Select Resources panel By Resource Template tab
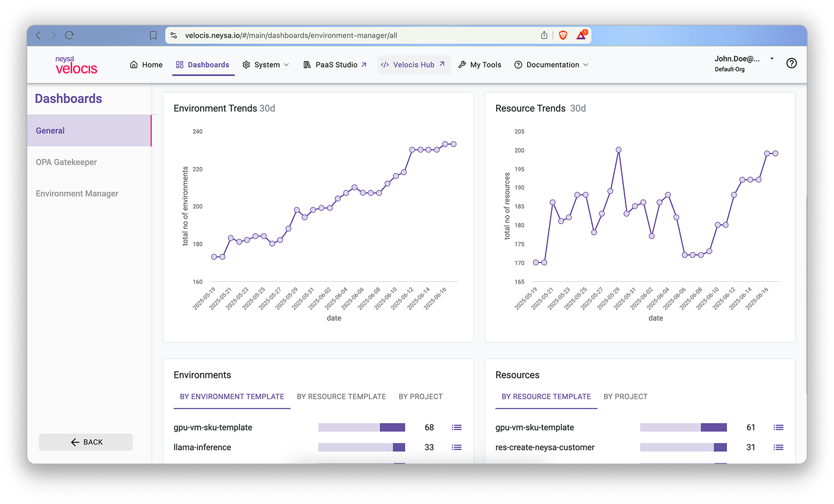Screen dimensions: 834x504 (546, 396)
